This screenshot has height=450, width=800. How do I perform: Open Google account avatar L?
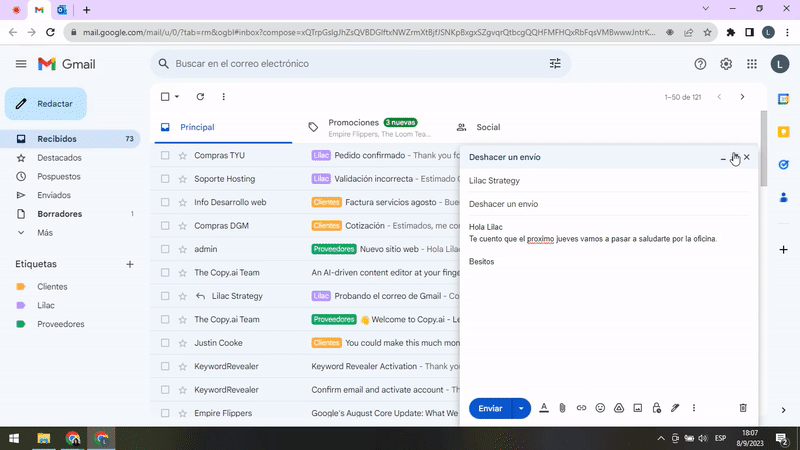click(780, 64)
